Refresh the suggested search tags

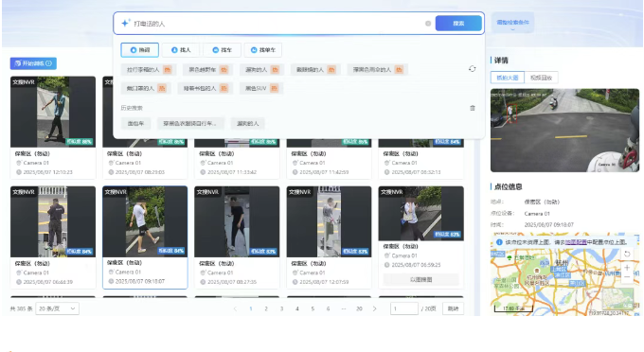(472, 69)
